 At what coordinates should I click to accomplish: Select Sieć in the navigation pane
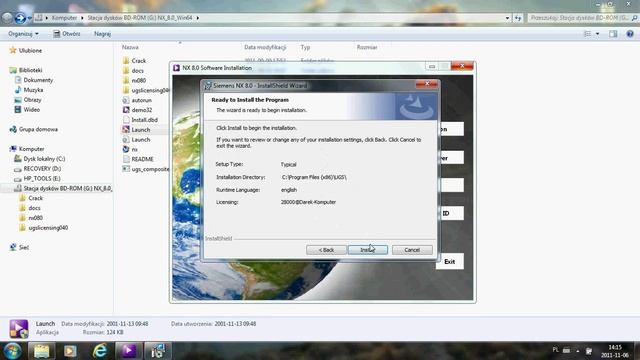[24, 247]
